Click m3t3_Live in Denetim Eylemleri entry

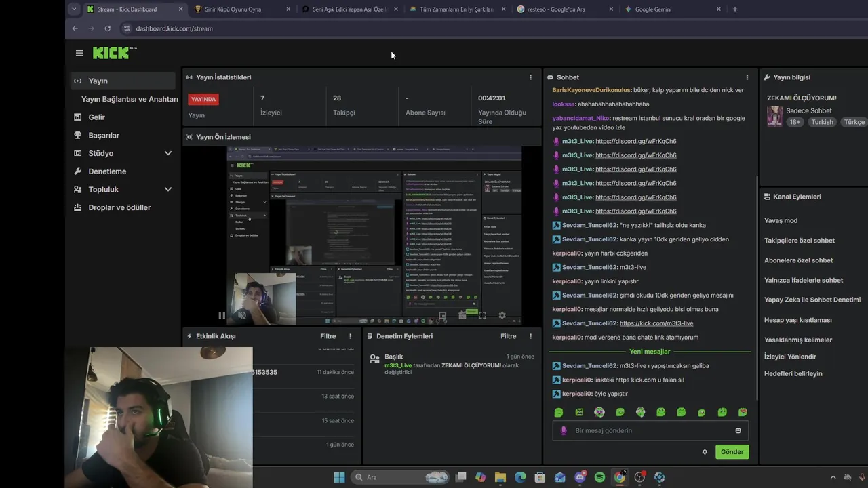click(x=398, y=365)
